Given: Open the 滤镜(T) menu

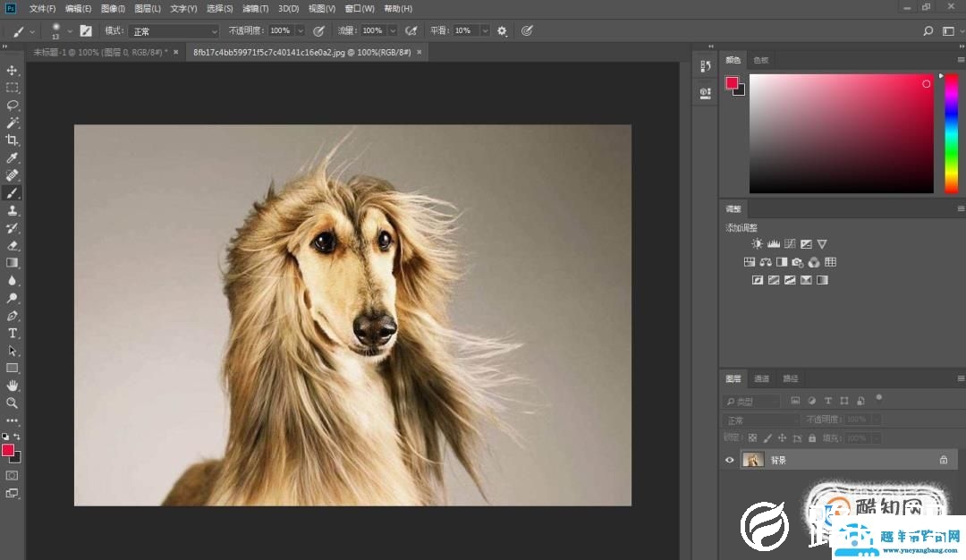Looking at the screenshot, I should pyautogui.click(x=256, y=8).
